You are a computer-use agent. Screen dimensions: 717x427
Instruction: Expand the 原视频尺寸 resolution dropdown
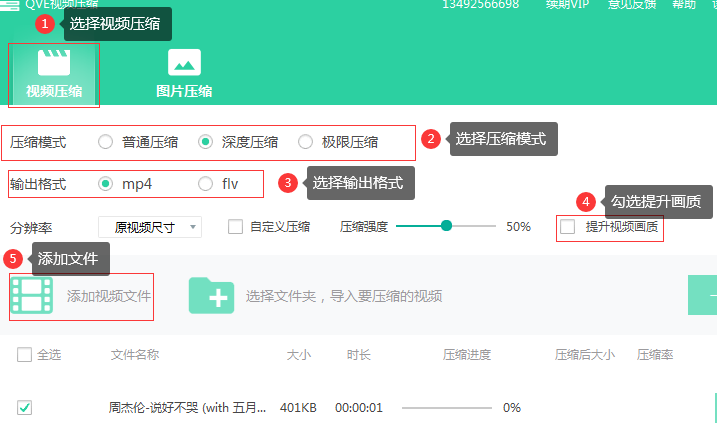pos(150,227)
